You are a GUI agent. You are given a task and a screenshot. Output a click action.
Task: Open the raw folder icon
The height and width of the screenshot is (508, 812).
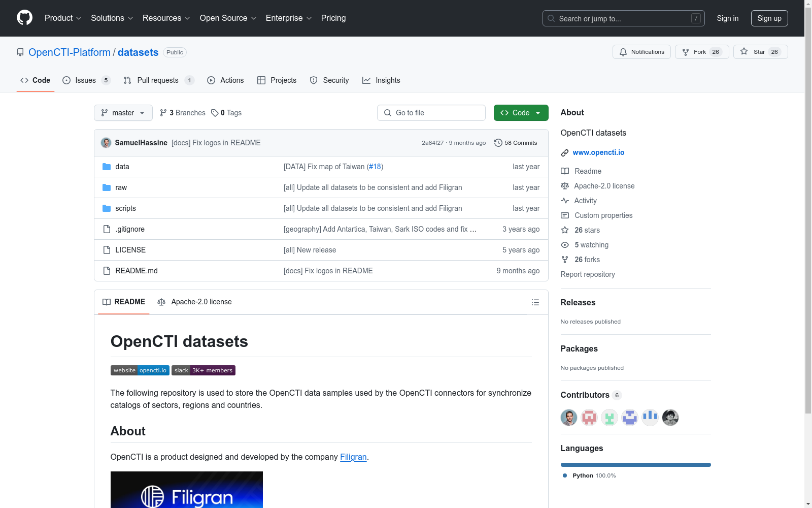(107, 187)
